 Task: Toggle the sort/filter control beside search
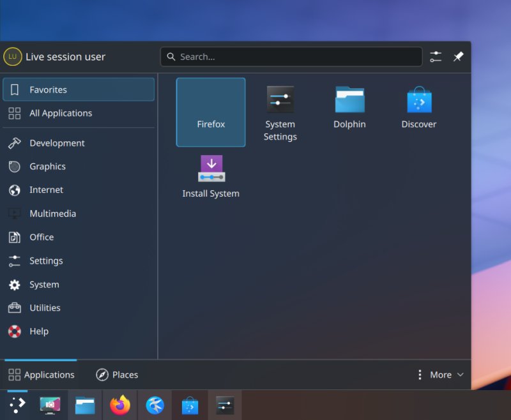(436, 57)
